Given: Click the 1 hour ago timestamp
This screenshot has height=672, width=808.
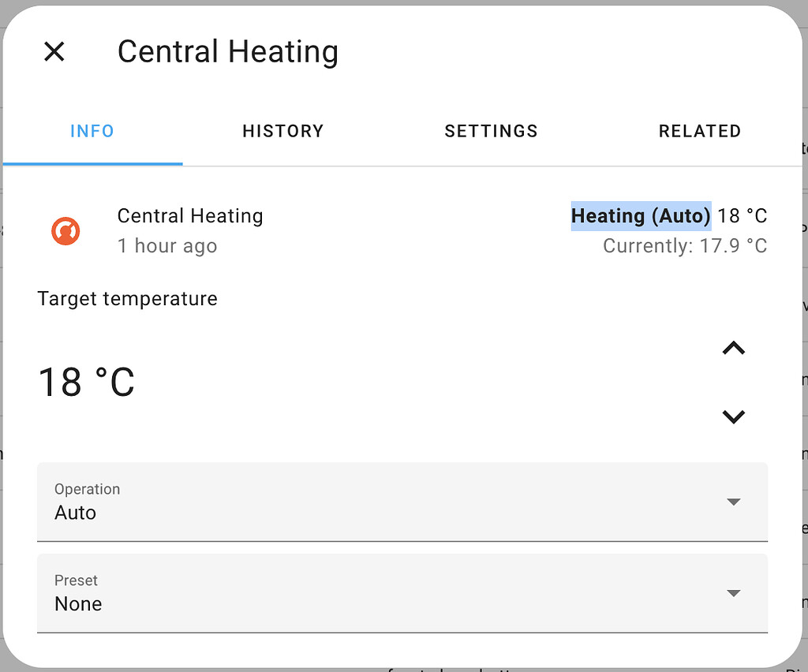Looking at the screenshot, I should pyautogui.click(x=166, y=245).
